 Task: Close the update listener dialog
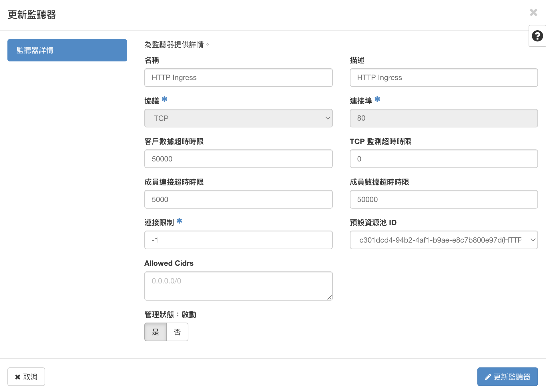tap(533, 13)
